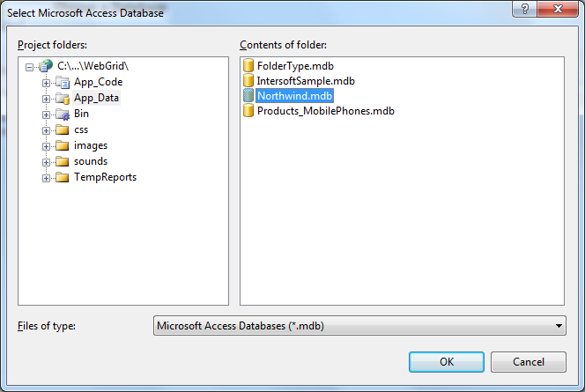Expand the css folder node
Screen dimensions: 585x392
pyautogui.click(x=46, y=129)
